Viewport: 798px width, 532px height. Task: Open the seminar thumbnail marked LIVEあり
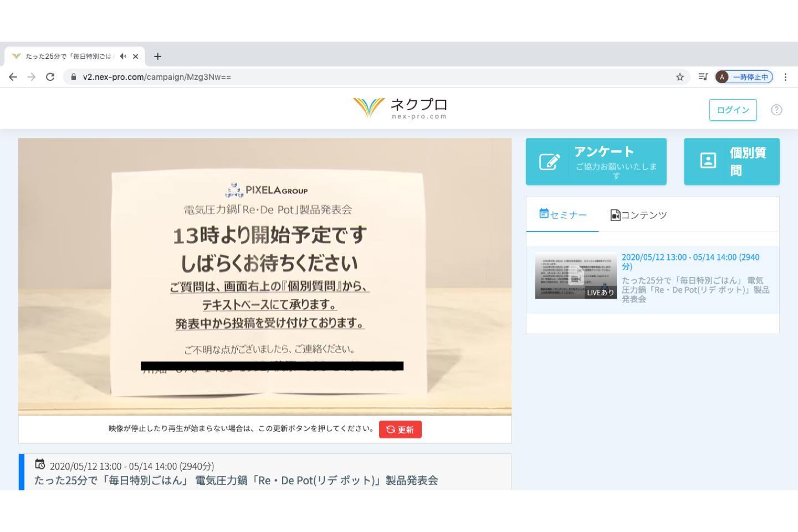(x=576, y=275)
